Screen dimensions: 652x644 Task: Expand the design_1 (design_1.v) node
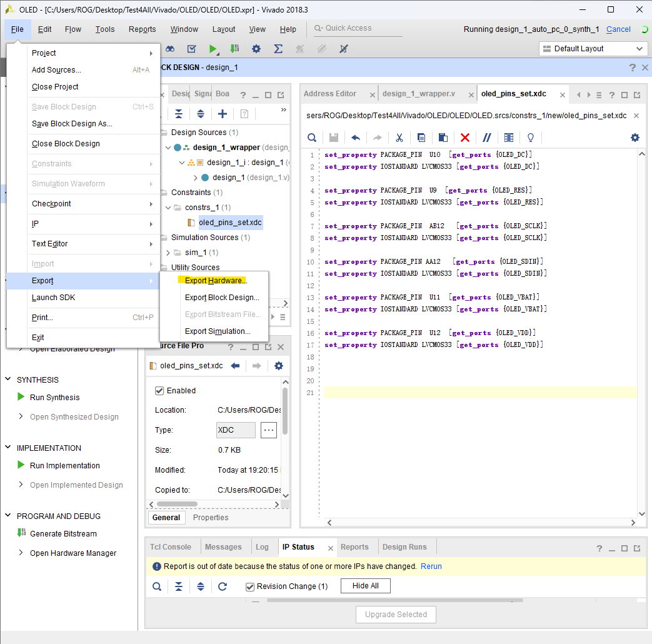tap(196, 178)
